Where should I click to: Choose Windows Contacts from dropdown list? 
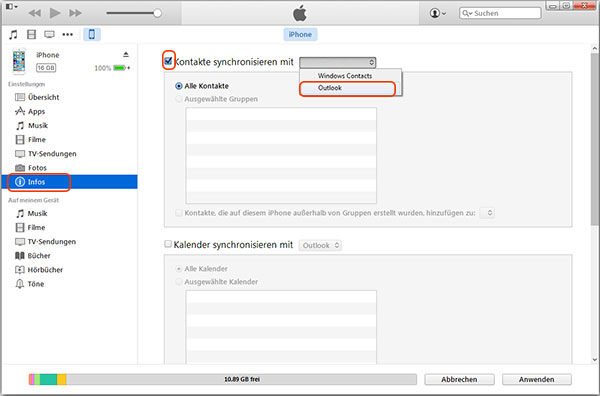[345, 76]
